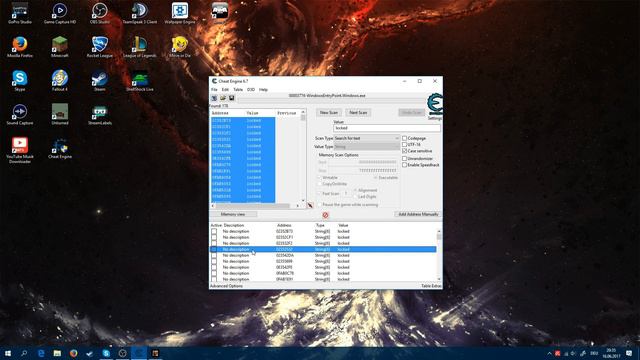640x360 pixels.
Task: Open YouTube Music Downloader shortcut
Action: [x=20, y=150]
